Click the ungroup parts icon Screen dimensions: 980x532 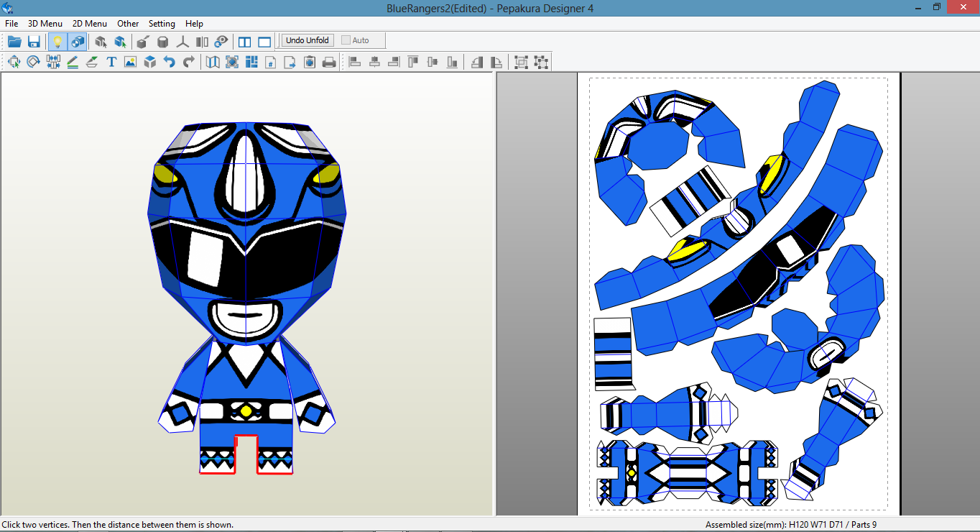click(541, 62)
